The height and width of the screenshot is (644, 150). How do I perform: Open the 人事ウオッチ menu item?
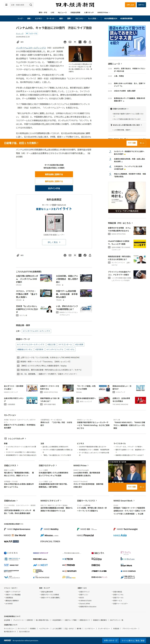point(89,12)
